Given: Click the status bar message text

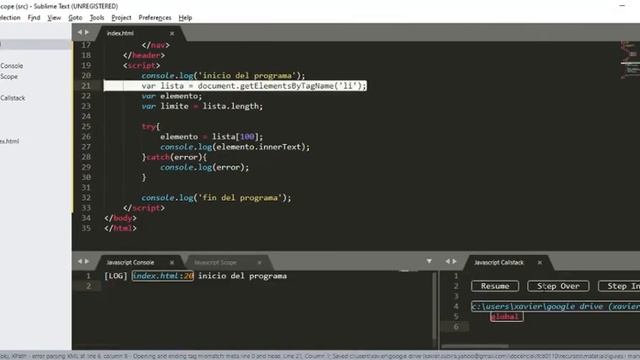Looking at the screenshot, I should click(x=320, y=356).
